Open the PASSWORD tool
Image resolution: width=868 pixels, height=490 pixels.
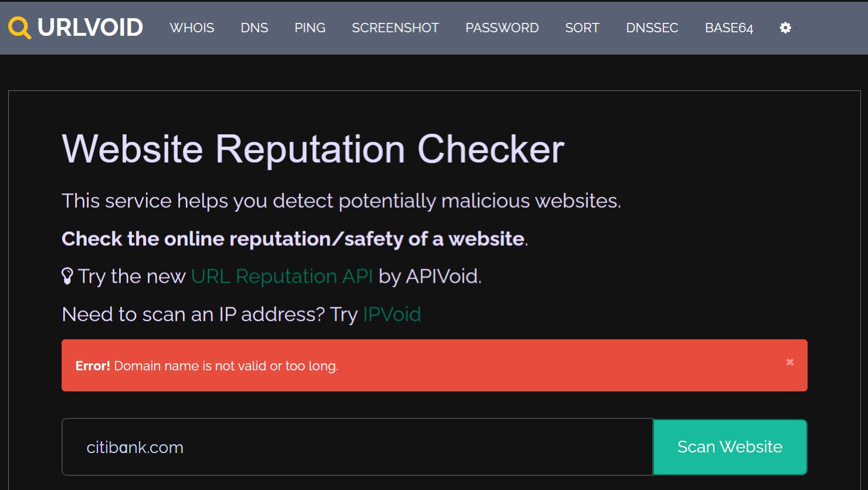[x=502, y=28]
